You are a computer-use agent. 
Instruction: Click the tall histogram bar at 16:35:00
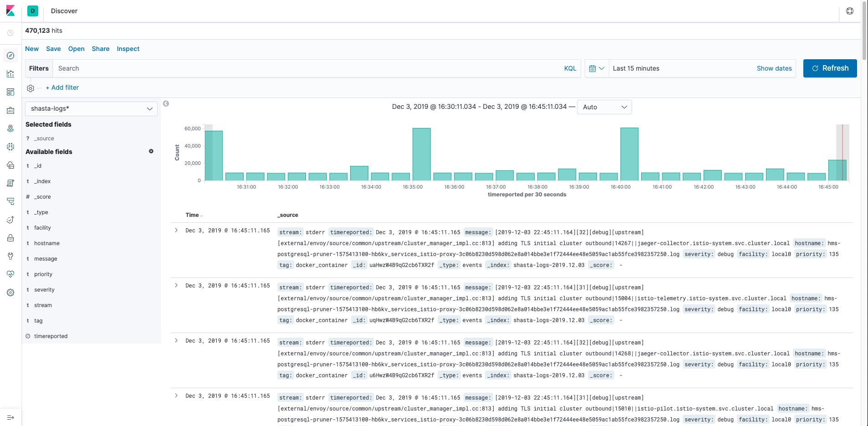click(422, 154)
